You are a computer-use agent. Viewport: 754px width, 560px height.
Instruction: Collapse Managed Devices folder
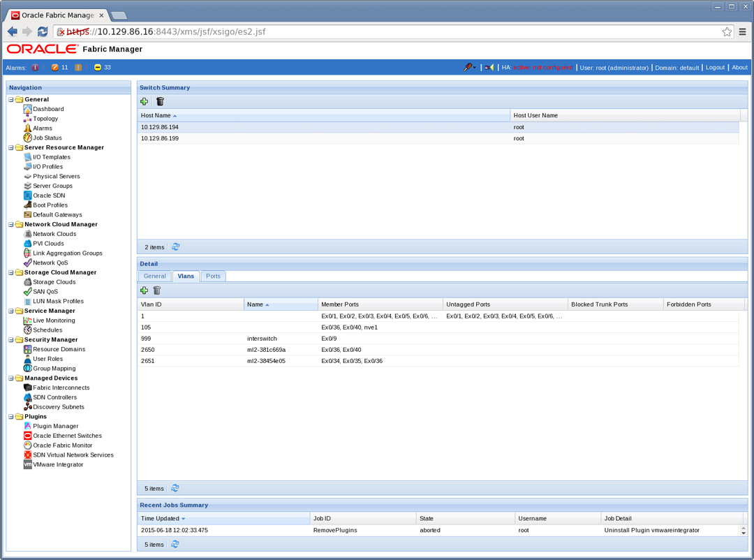pyautogui.click(x=11, y=378)
